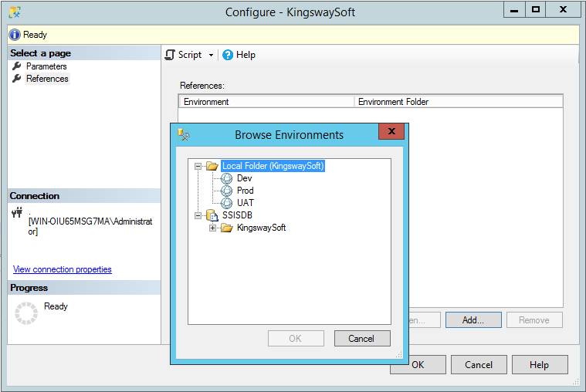Open View connection properties link
This screenshot has height=392, width=586.
63,269
